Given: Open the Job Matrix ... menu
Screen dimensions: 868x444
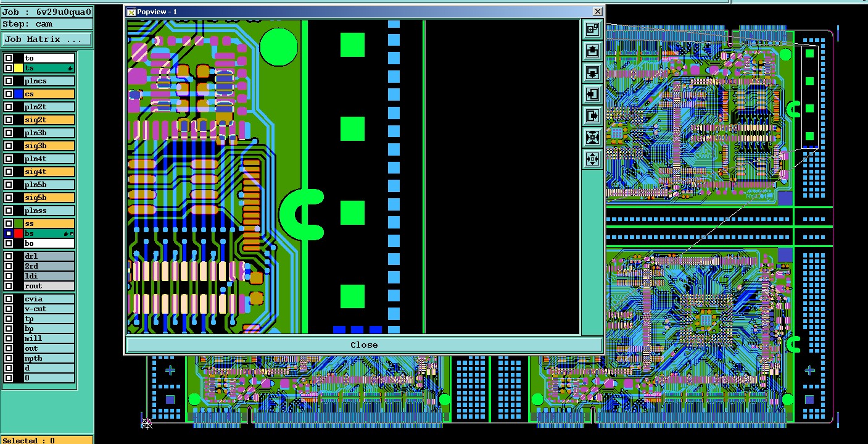Looking at the screenshot, I should [47, 39].
